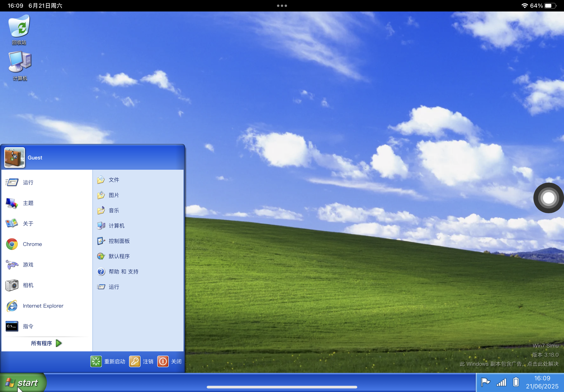Click the Guest user avatar picture
This screenshot has height=392, width=564.
15,158
